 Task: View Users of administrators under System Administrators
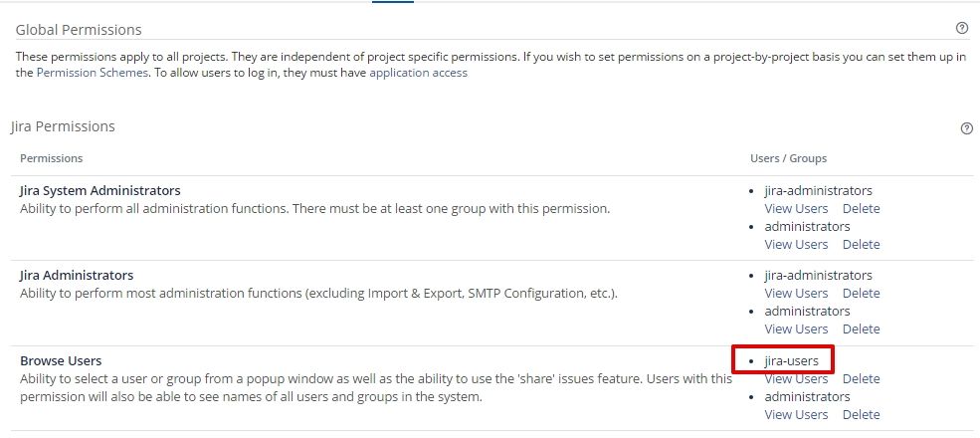pyautogui.click(x=796, y=244)
